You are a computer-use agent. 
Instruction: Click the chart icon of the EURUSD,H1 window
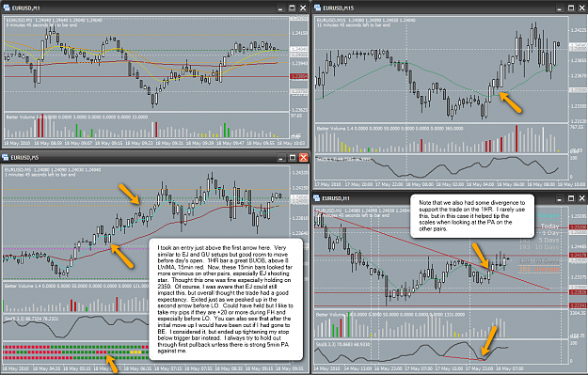tap(316, 197)
